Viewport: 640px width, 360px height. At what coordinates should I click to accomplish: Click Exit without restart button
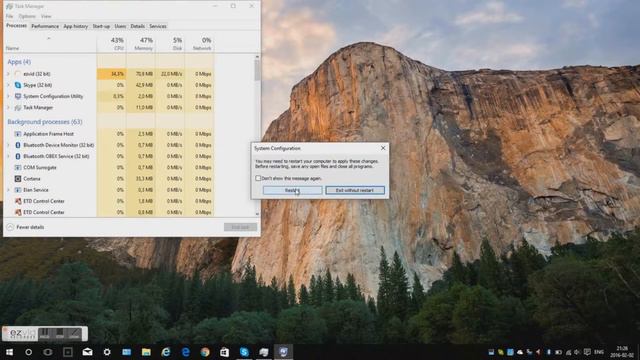[x=355, y=190]
